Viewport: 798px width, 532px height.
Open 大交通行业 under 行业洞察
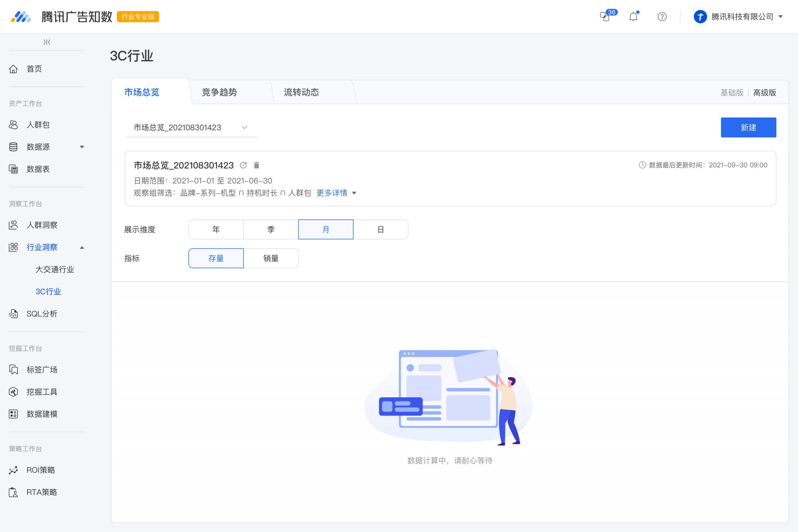coord(55,269)
